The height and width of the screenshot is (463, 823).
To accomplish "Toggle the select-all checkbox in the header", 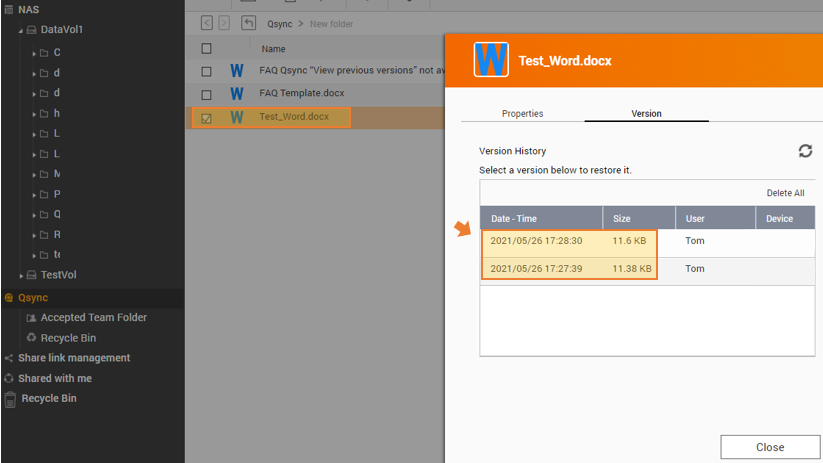I will (207, 49).
